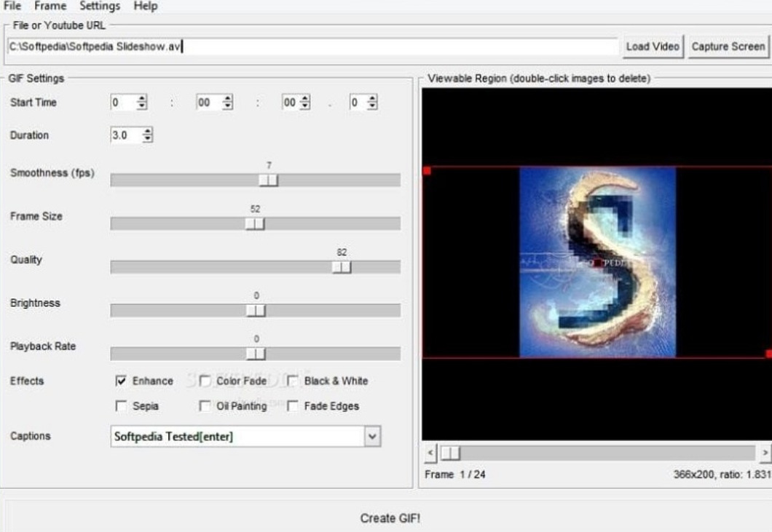Image resolution: width=772 pixels, height=532 pixels.
Task: Increase the Duration spinner value
Action: (x=147, y=132)
